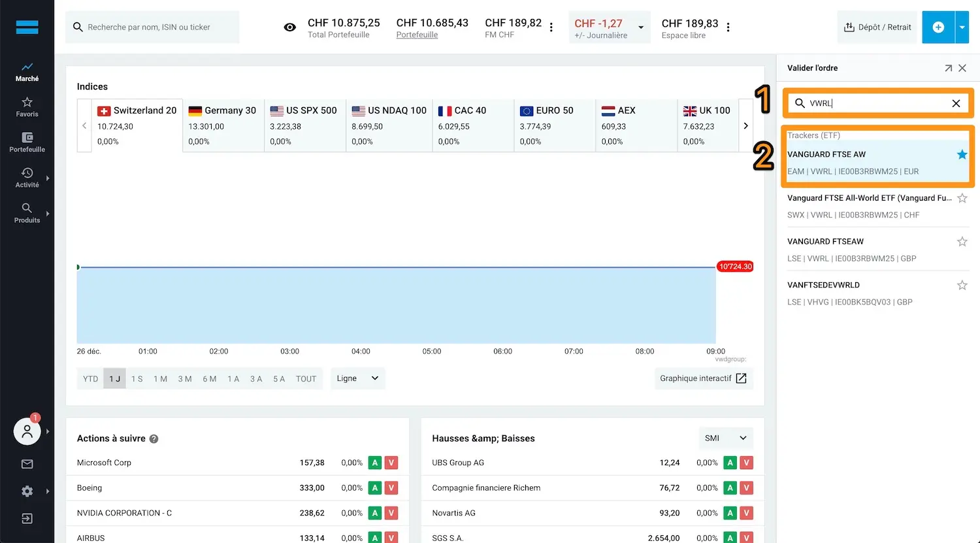Click the blue plus new order button
This screenshot has height=543, width=980.
(x=938, y=27)
